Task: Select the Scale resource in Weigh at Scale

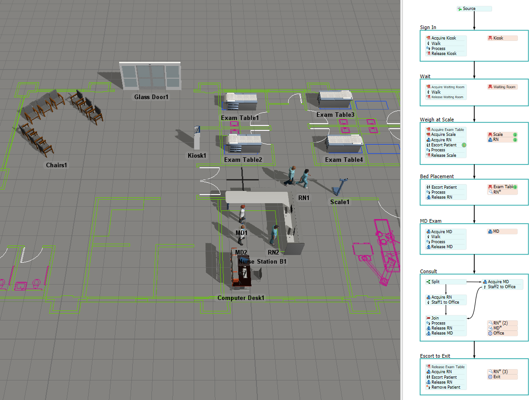Action: [499, 135]
